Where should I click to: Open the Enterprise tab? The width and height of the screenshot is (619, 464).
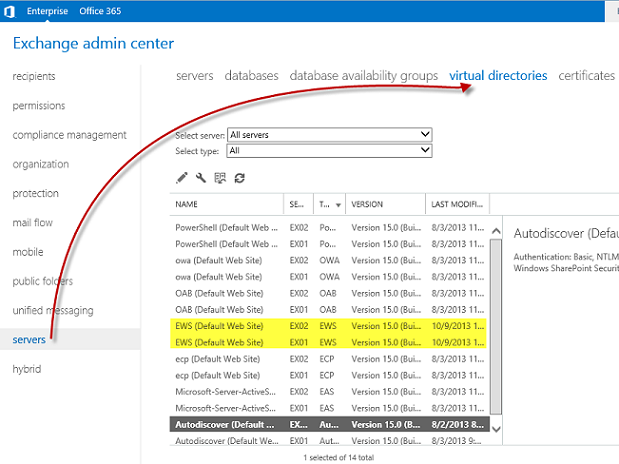(x=47, y=11)
